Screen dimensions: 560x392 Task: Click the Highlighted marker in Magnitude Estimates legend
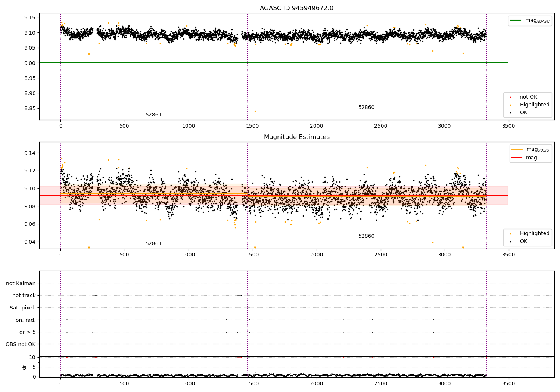510,234
